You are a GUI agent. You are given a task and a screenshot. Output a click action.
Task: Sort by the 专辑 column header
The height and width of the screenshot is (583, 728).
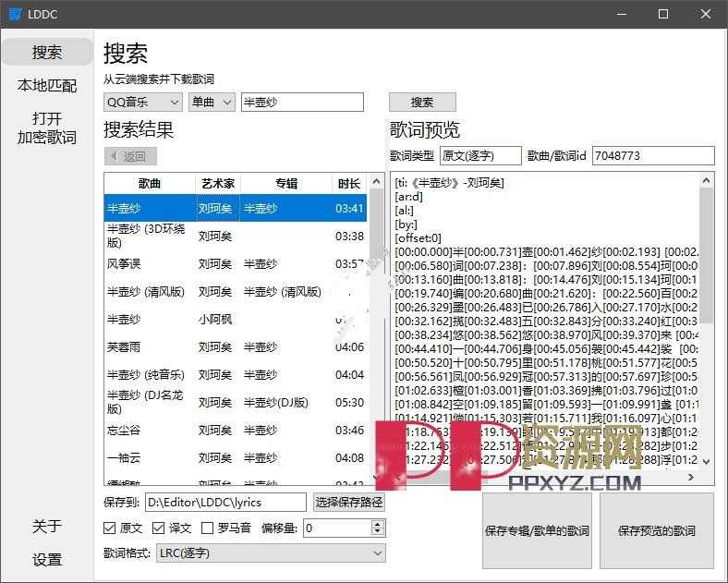(x=286, y=184)
